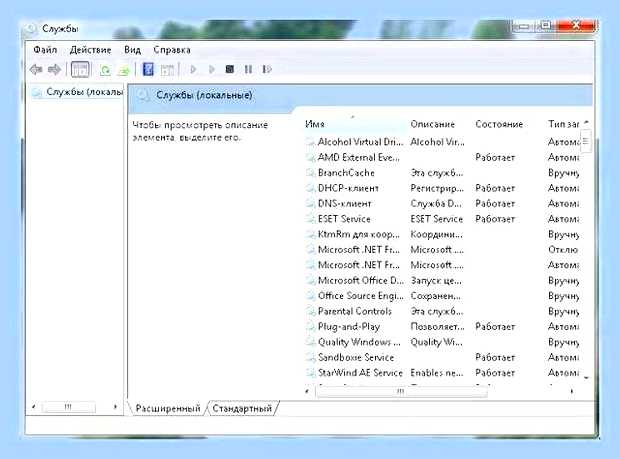620x459 pixels.
Task: Click the gear icon beside Sandboxie Service
Action: pos(310,358)
